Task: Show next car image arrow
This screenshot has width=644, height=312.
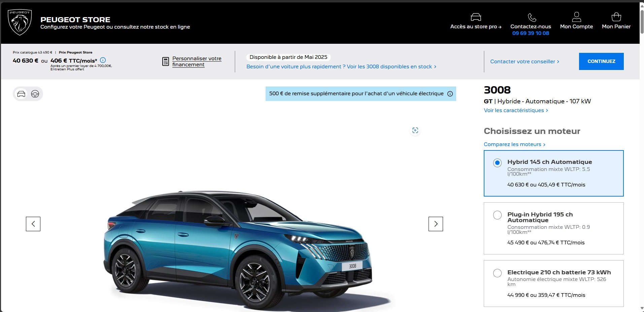Action: pos(436,224)
